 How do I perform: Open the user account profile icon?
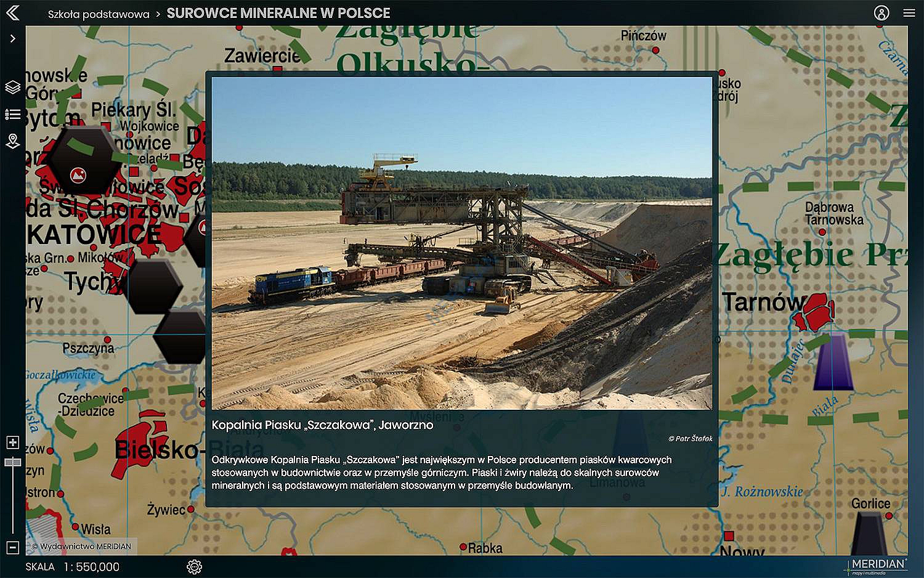(881, 13)
